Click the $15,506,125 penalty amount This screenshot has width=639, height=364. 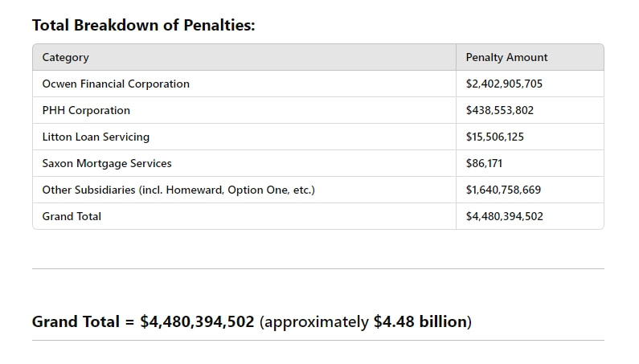click(495, 137)
